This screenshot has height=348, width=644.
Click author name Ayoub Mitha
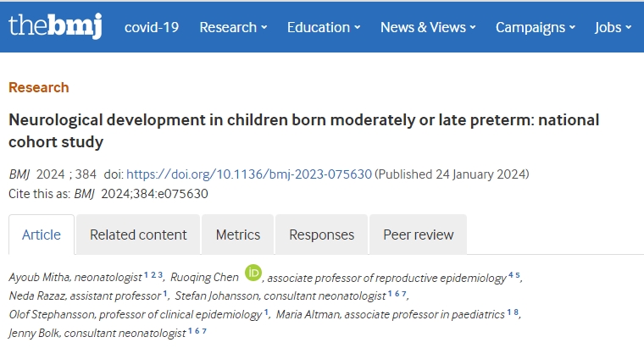pos(40,277)
